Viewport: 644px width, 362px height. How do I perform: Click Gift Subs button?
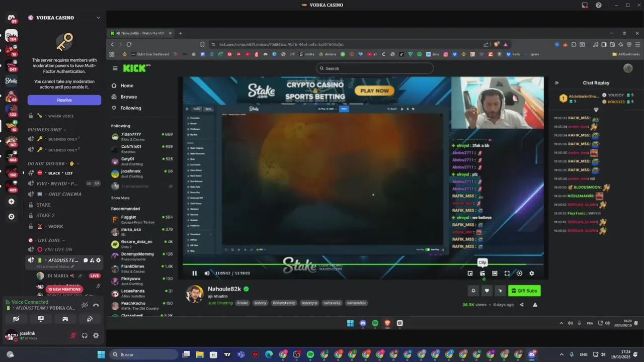[x=524, y=291]
